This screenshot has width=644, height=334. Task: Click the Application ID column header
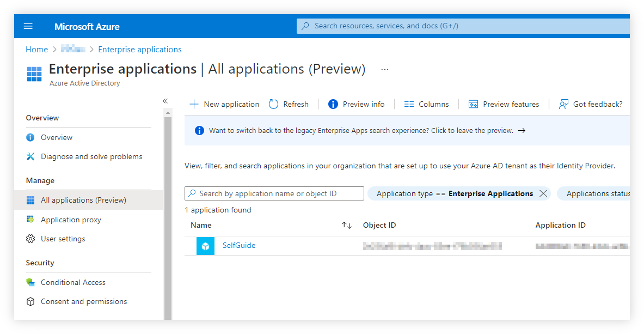tap(560, 225)
